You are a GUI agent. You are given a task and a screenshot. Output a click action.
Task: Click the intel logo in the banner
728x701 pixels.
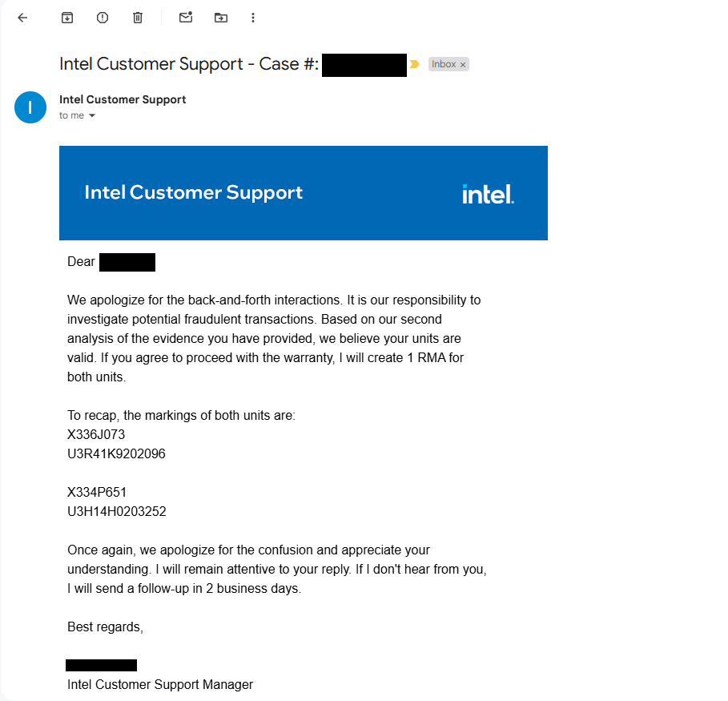(488, 194)
